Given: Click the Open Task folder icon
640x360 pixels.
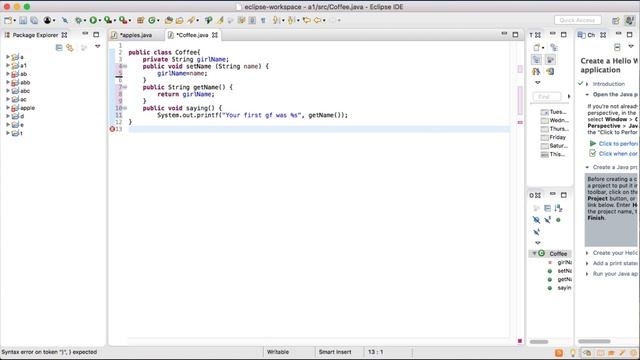Looking at the screenshot, I should (x=179, y=20).
